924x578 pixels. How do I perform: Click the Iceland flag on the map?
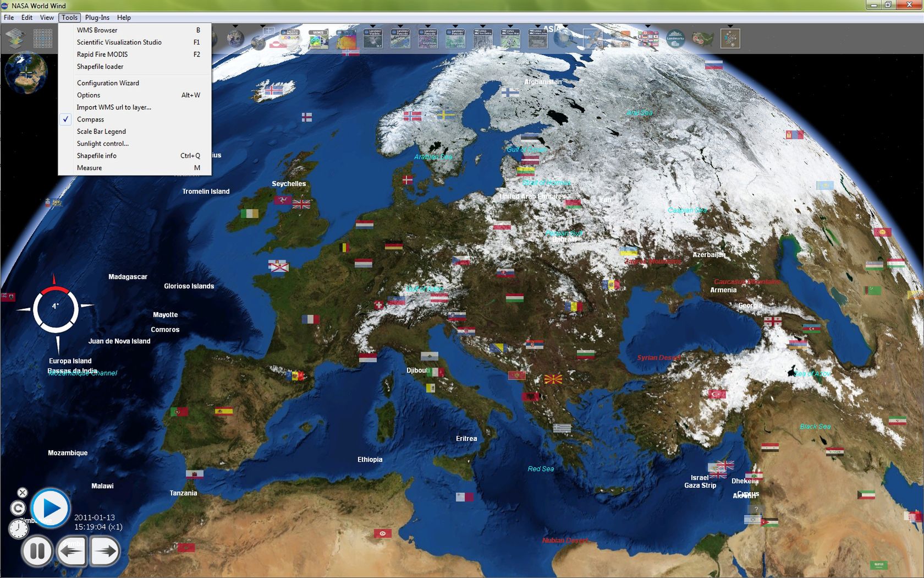pyautogui.click(x=274, y=90)
